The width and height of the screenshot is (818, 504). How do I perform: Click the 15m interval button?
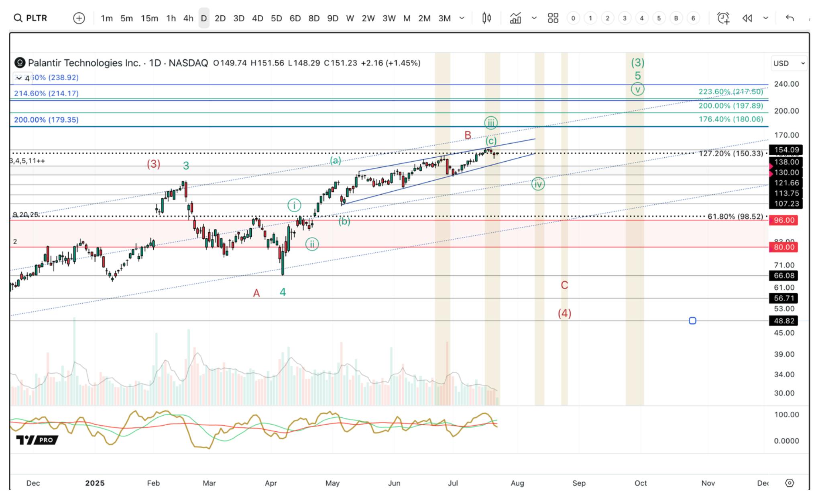149,18
